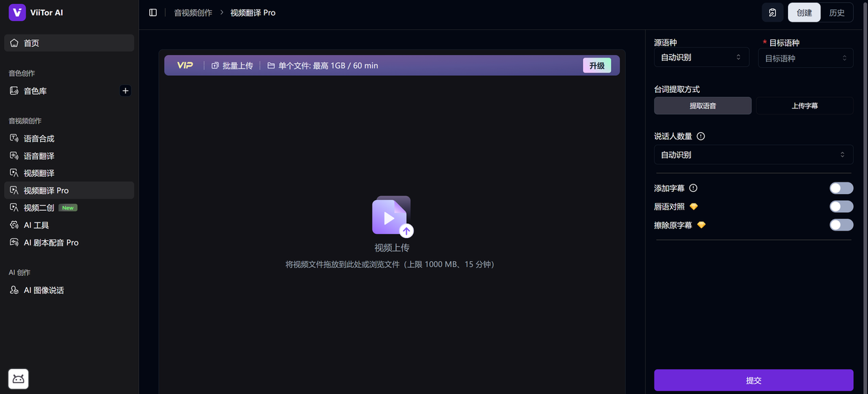Toggle the sidebar panel icon in header
This screenshot has width=868, height=394.
[153, 13]
